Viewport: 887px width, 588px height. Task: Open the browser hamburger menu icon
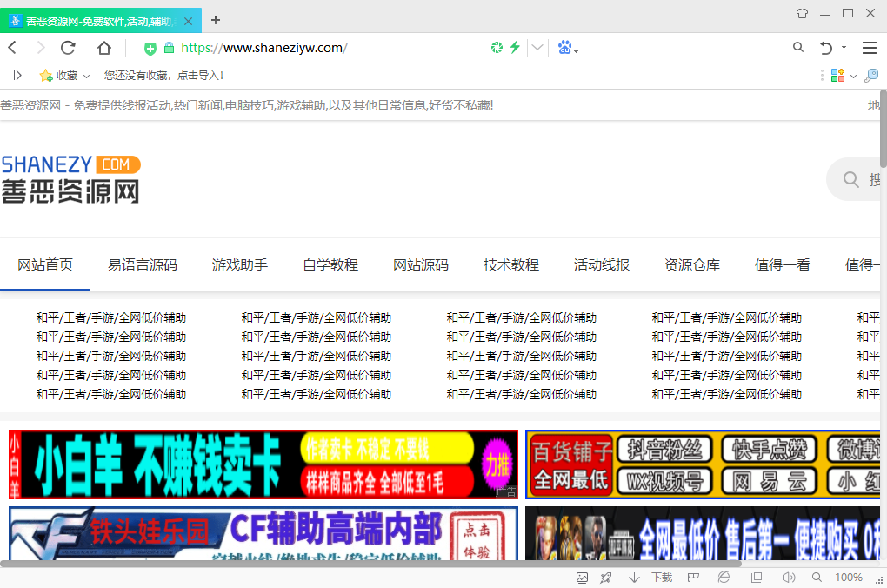(x=870, y=48)
